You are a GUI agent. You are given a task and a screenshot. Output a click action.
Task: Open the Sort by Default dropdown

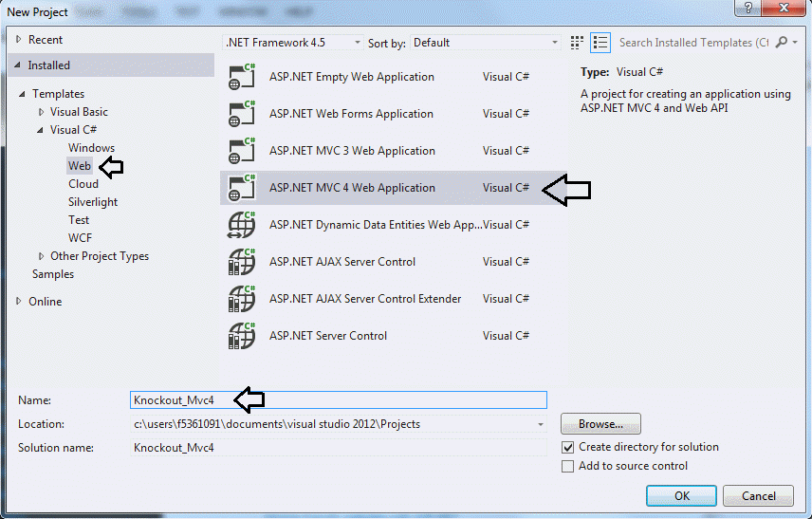pyautogui.click(x=486, y=43)
